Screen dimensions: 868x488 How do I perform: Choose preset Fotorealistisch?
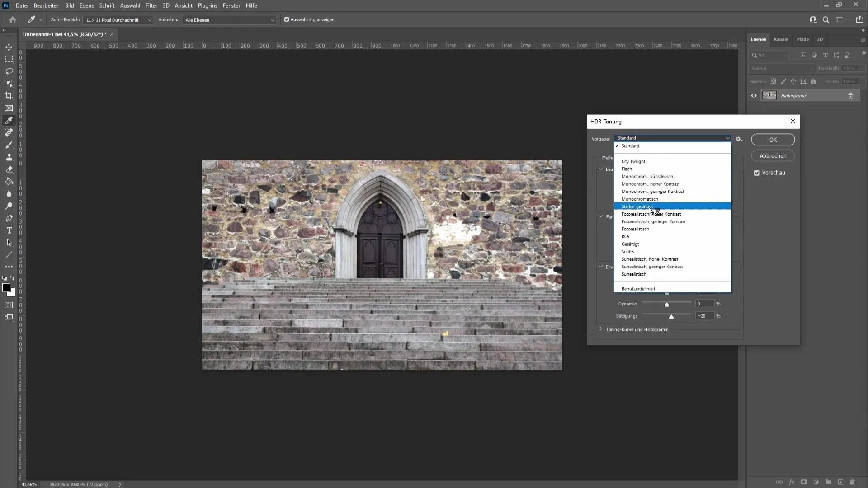(672, 229)
